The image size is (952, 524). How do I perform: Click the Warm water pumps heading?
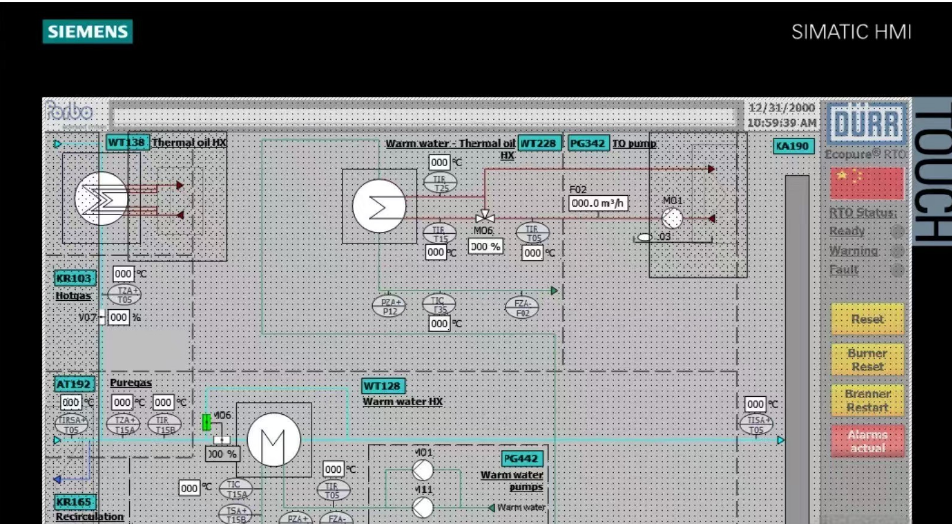(512, 481)
